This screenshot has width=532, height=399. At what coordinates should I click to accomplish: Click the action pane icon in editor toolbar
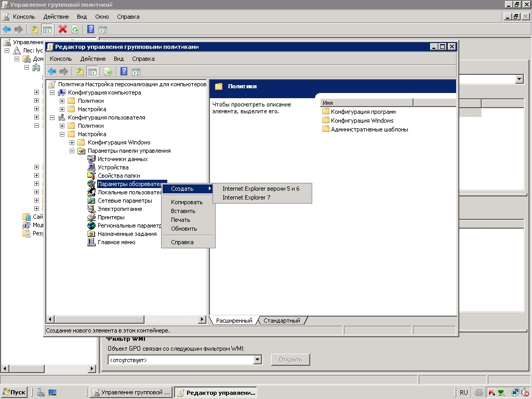click(136, 72)
